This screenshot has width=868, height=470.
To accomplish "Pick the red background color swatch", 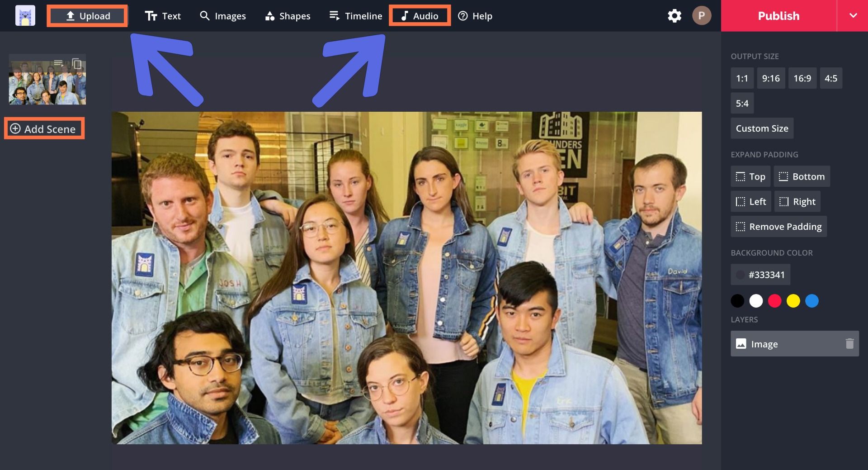I will point(774,301).
